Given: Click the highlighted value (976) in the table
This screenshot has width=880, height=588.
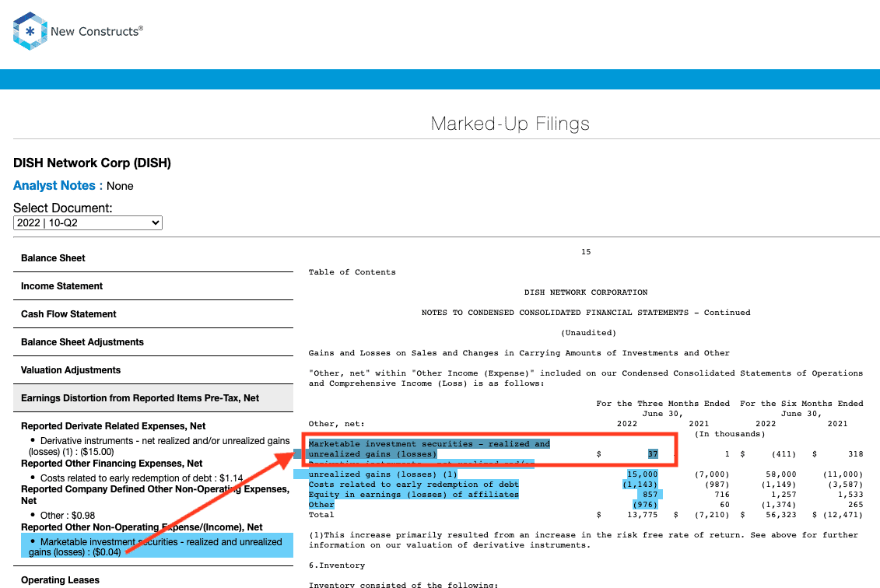Looking at the screenshot, I should click(x=645, y=505).
